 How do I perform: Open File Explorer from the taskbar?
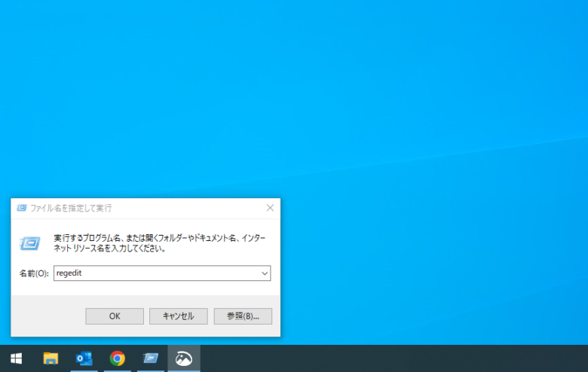[51, 358]
